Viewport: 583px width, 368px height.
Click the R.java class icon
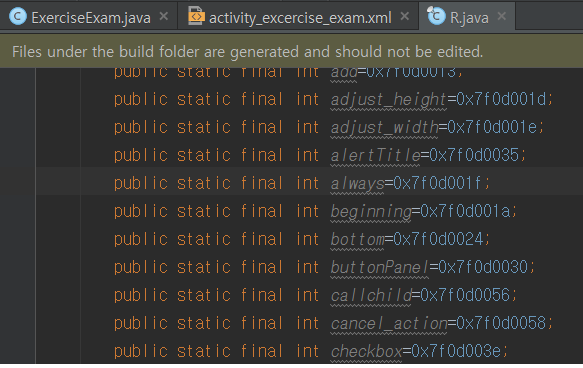pos(436,16)
